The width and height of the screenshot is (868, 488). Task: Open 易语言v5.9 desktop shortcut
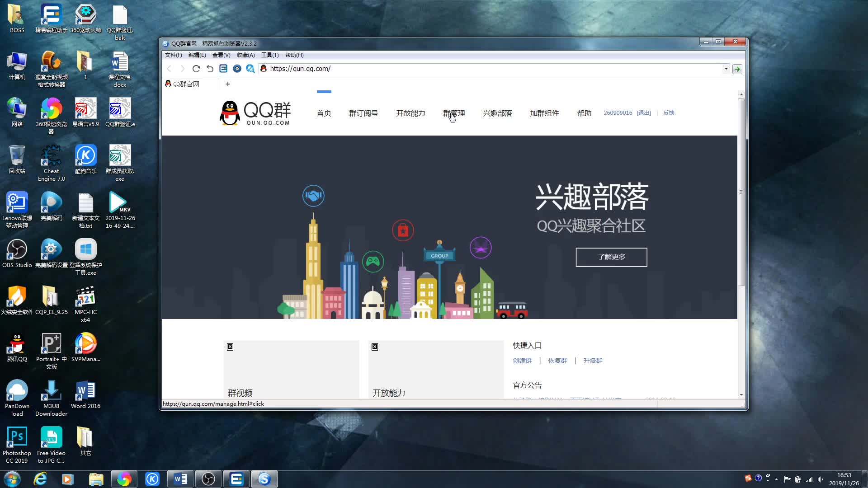(x=86, y=113)
